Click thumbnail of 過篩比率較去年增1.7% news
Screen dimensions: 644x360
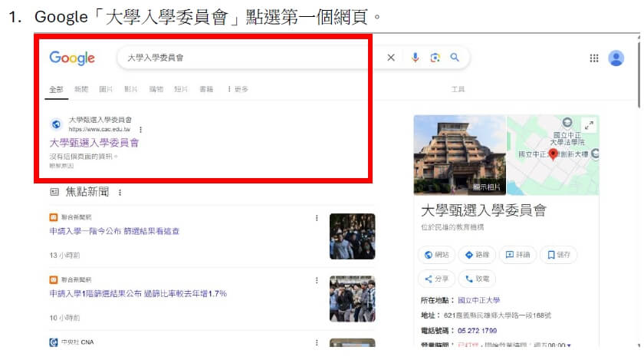pos(353,299)
